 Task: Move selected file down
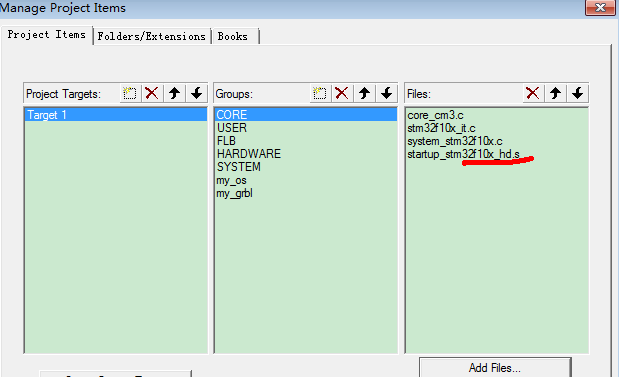click(x=577, y=94)
